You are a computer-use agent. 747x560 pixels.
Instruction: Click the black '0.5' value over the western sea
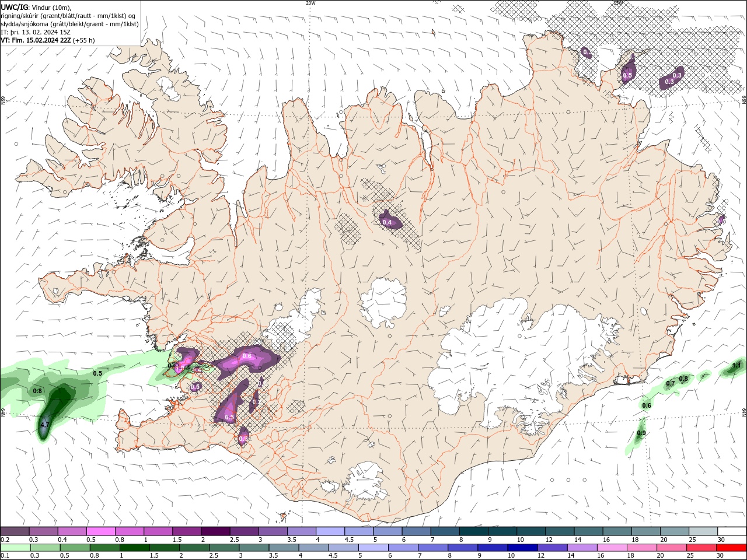click(98, 373)
